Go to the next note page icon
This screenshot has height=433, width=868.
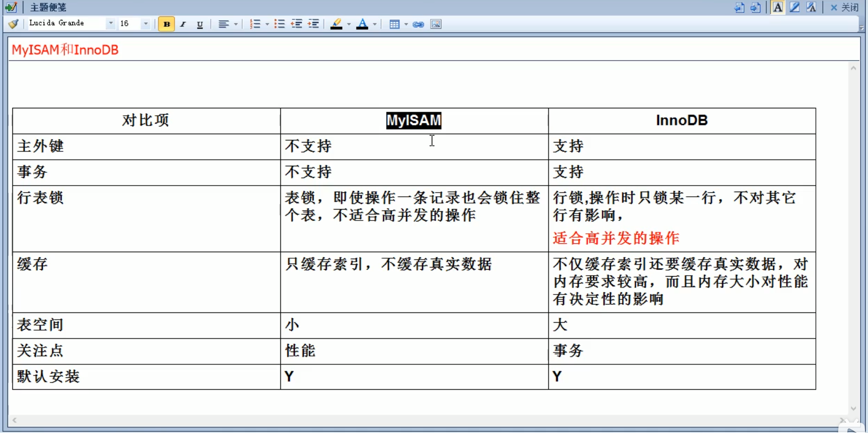(755, 7)
